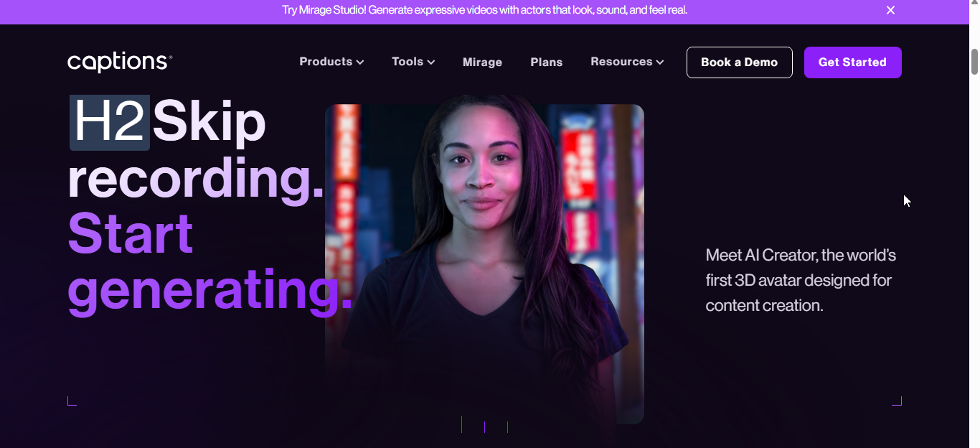Click the Book a Demo button

tap(739, 62)
